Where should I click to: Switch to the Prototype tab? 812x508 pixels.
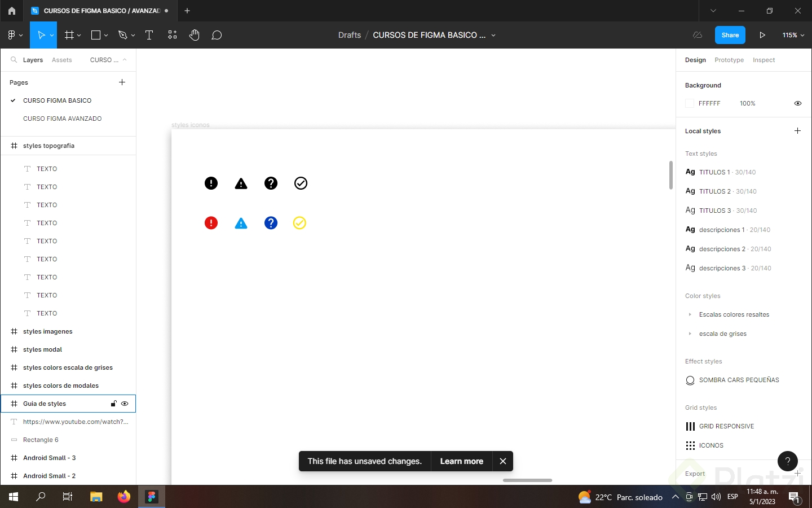pos(729,60)
